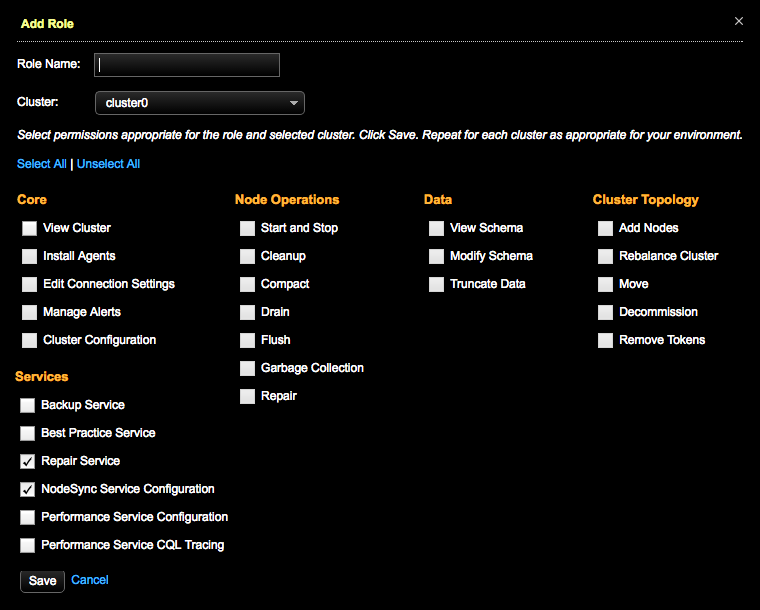The image size is (760, 610).
Task: Tick the Decommission checkbox
Action: (605, 313)
